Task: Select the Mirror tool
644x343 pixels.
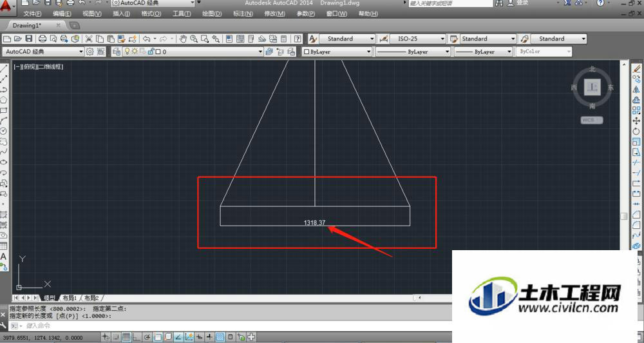Action: pyautogui.click(x=636, y=89)
